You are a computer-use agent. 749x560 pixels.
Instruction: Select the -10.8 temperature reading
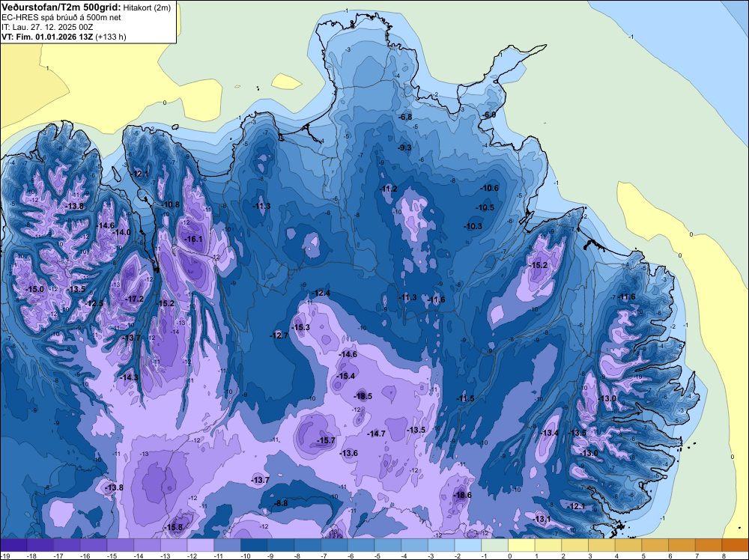click(x=170, y=204)
